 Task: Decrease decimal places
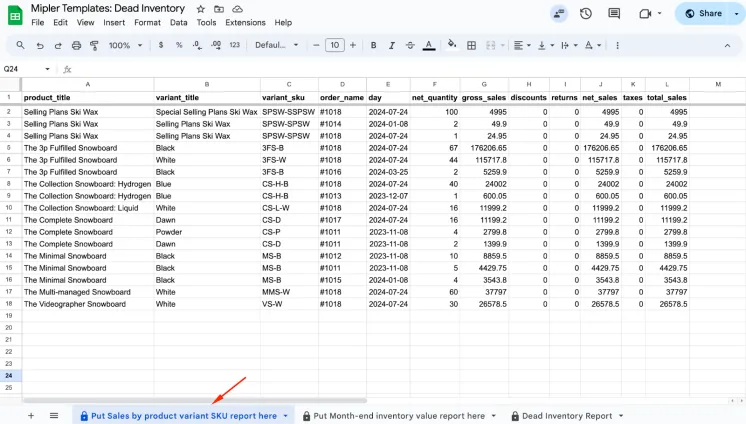(197, 45)
